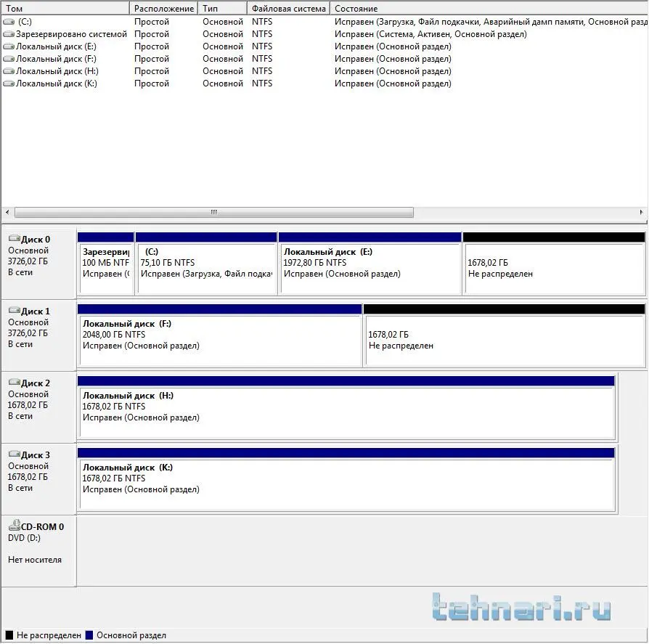Select unallocated 1678,02 ГБ space on Диск 1
Viewport: 649px width, 644px height.
[505, 335]
